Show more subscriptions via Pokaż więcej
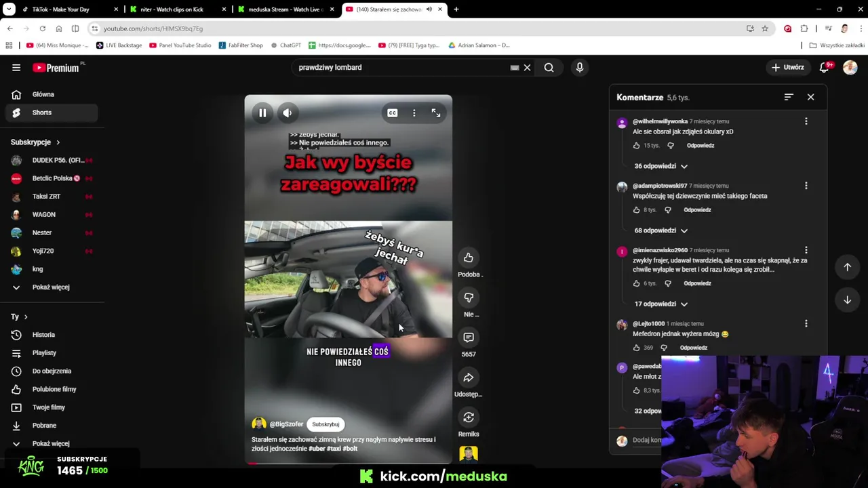The image size is (868, 488). click(x=52, y=287)
